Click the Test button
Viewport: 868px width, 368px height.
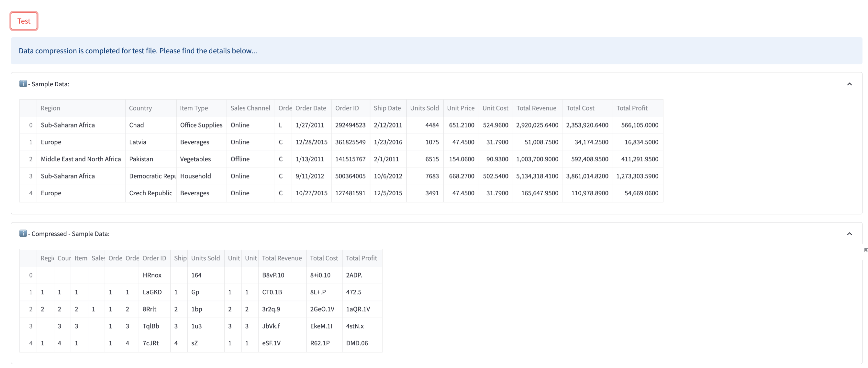(24, 21)
